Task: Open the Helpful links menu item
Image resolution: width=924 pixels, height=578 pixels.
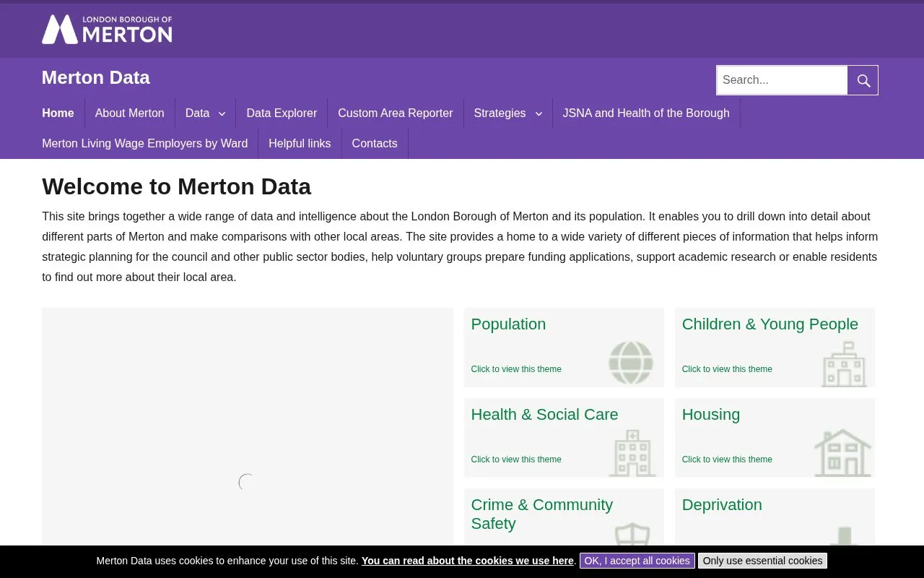Action: tap(300, 144)
